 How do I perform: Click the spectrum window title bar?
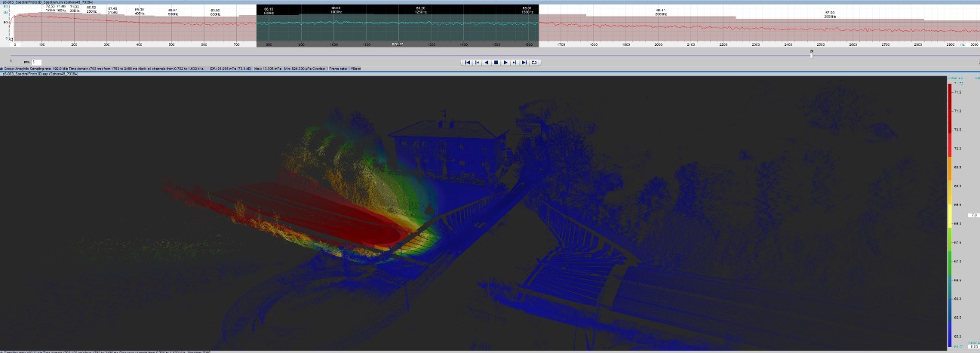point(490,2)
